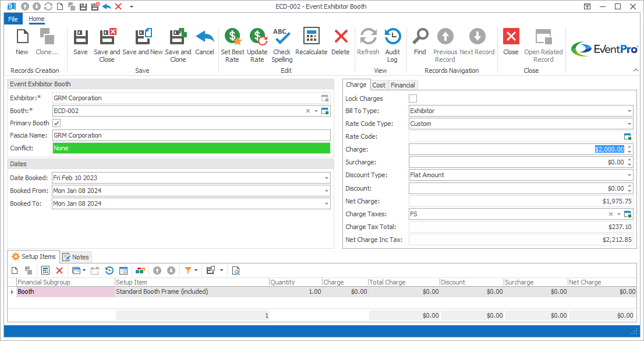This screenshot has height=341, width=644.
Task: Click Save and Close in ribbon
Action: pyautogui.click(x=107, y=45)
